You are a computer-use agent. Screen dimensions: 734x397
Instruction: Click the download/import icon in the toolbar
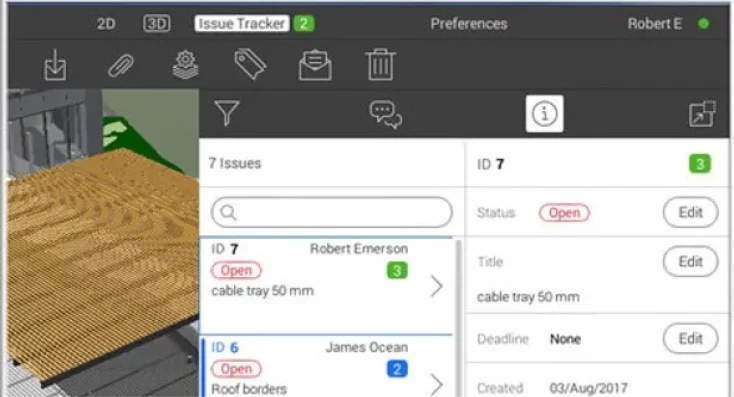coord(55,65)
